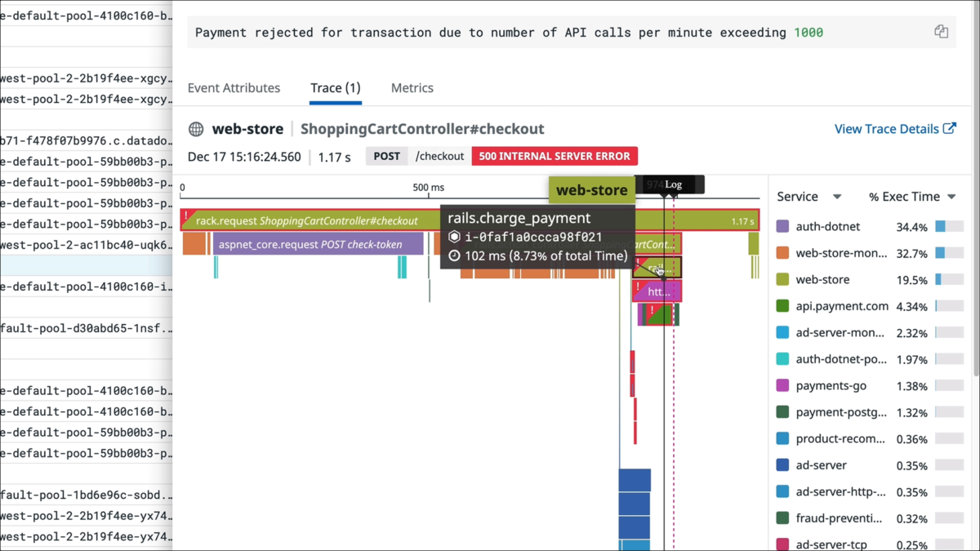The width and height of the screenshot is (980, 551).
Task: Copy the payment rejected log message
Action: [941, 32]
